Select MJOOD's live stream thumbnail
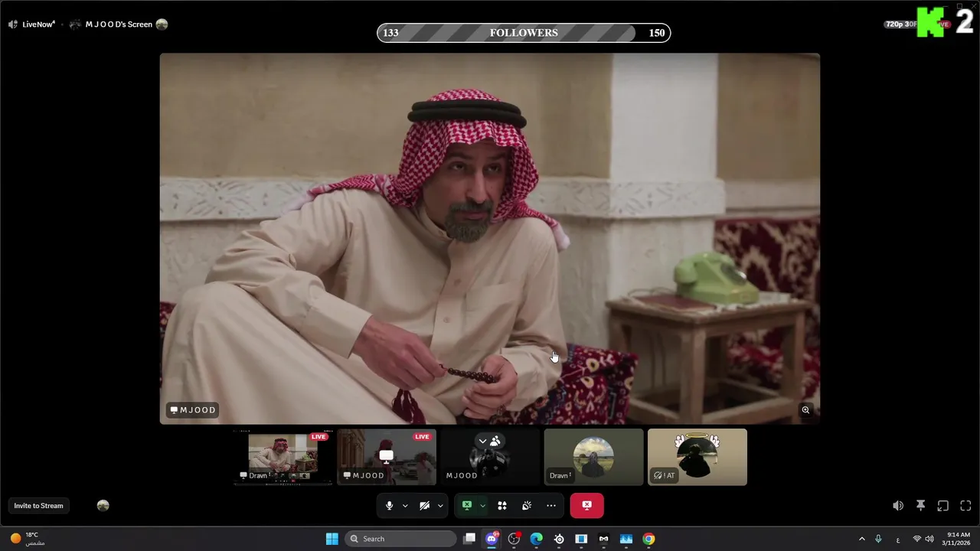This screenshot has height=551, width=980. pos(387,457)
